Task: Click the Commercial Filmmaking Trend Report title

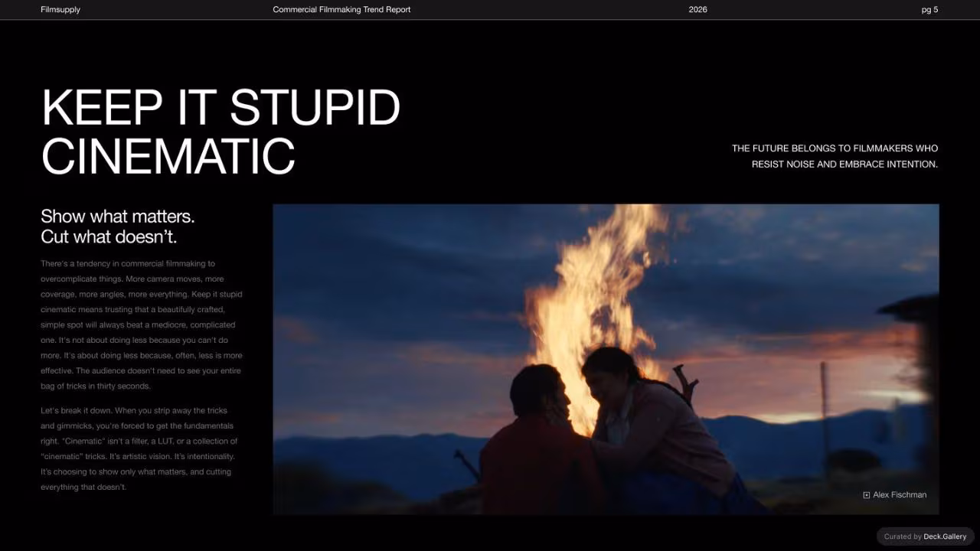Action: coord(341,10)
